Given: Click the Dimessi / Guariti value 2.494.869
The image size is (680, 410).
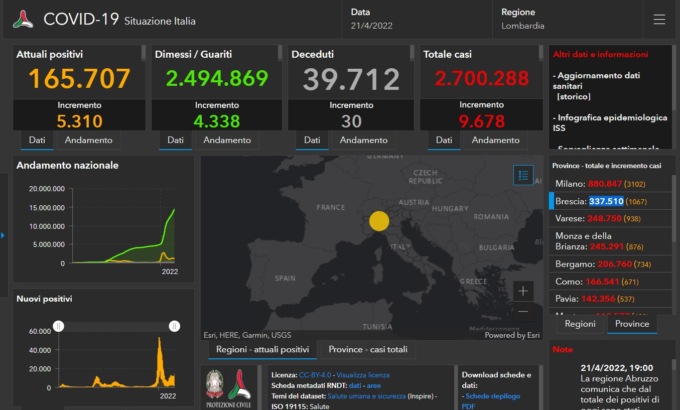Looking at the screenshot, I should [217, 79].
